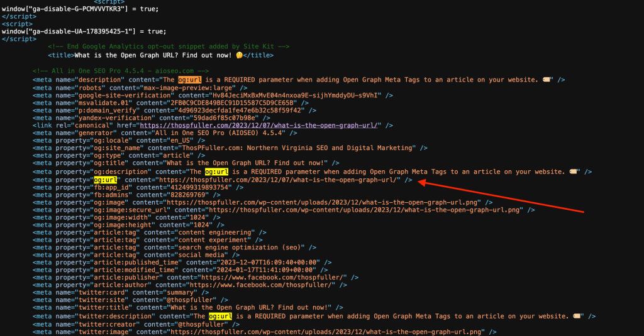Click the google-site-verification meta line
This screenshot has height=336, width=644.
tap(213, 95)
